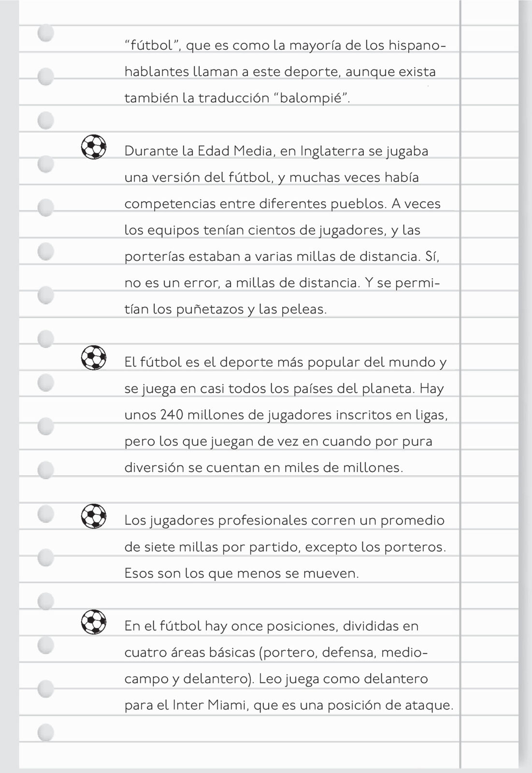Click the soccer ball beside the Edad Media paragraph

[94, 146]
